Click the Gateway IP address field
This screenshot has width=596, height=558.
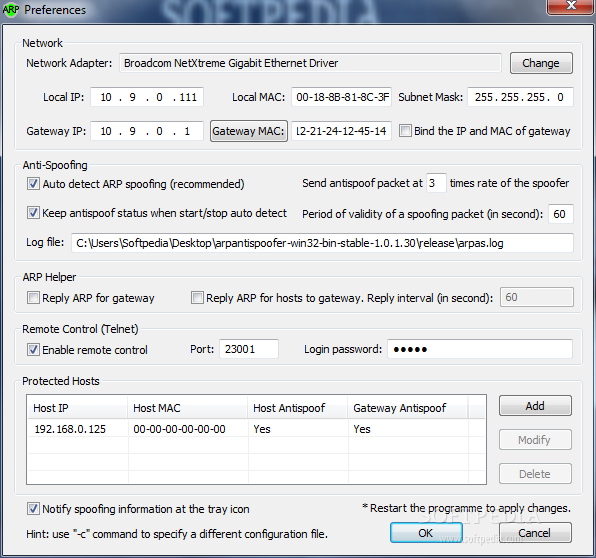click(x=147, y=131)
